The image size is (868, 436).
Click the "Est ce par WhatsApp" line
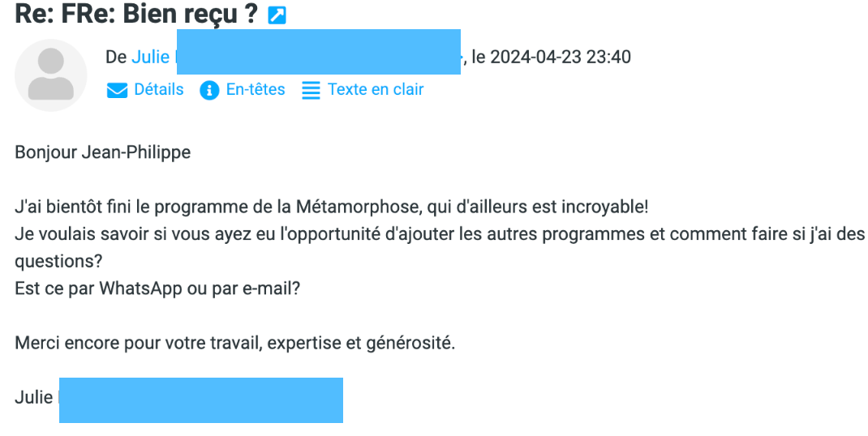157,289
